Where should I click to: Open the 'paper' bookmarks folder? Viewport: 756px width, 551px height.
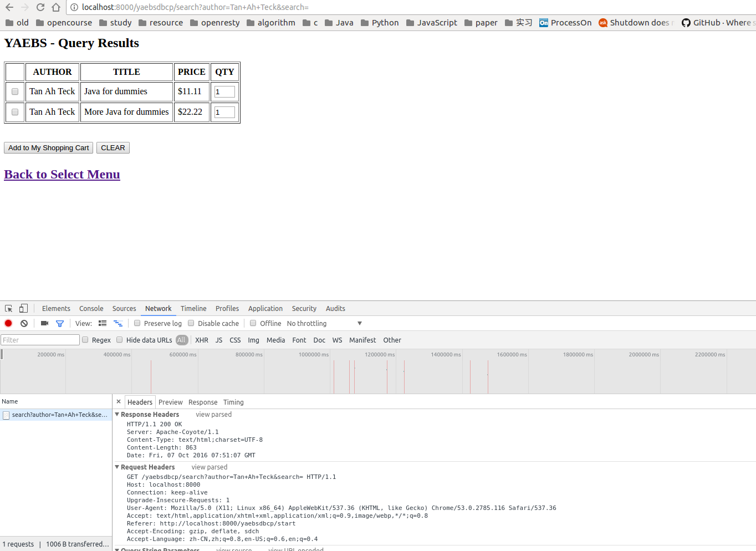click(481, 23)
